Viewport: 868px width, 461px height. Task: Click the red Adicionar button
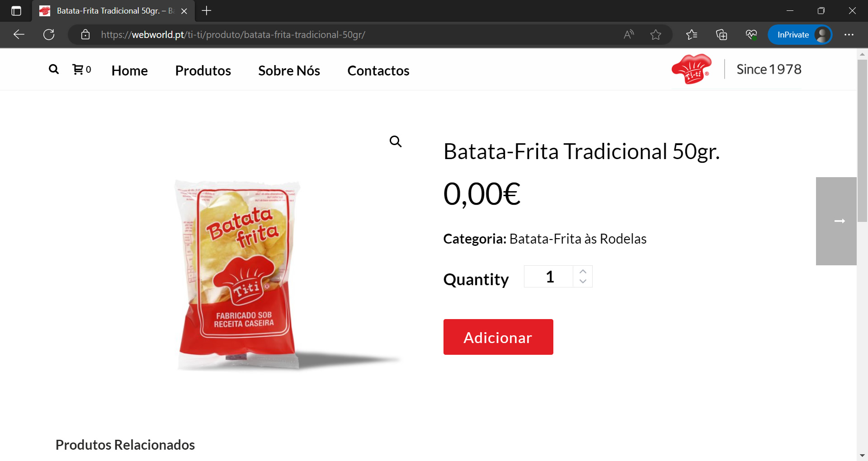(498, 337)
